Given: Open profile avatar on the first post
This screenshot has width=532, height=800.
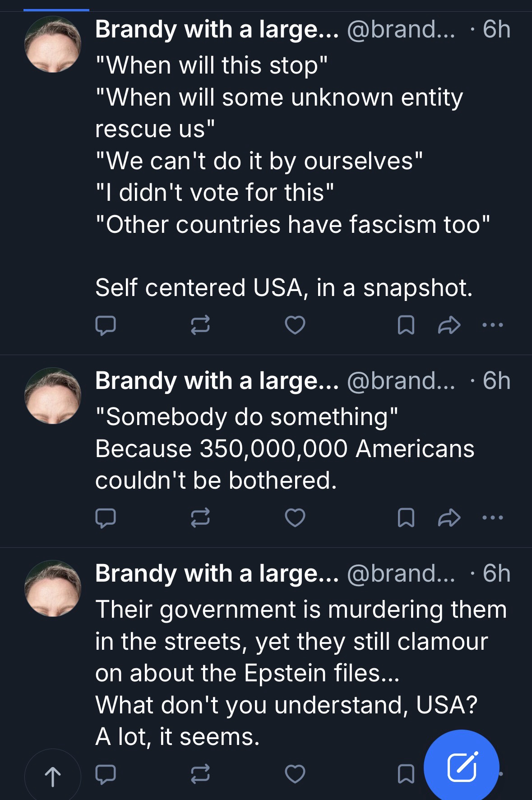Looking at the screenshot, I should (x=53, y=44).
